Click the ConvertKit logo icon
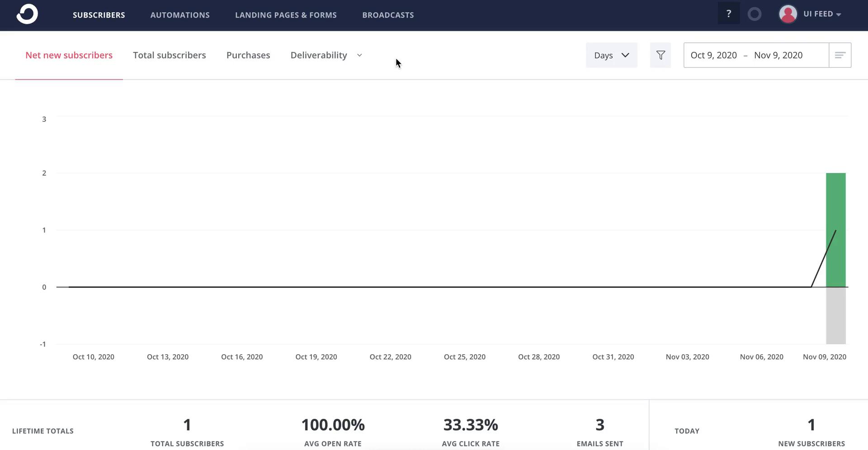This screenshot has height=450, width=868. click(27, 14)
